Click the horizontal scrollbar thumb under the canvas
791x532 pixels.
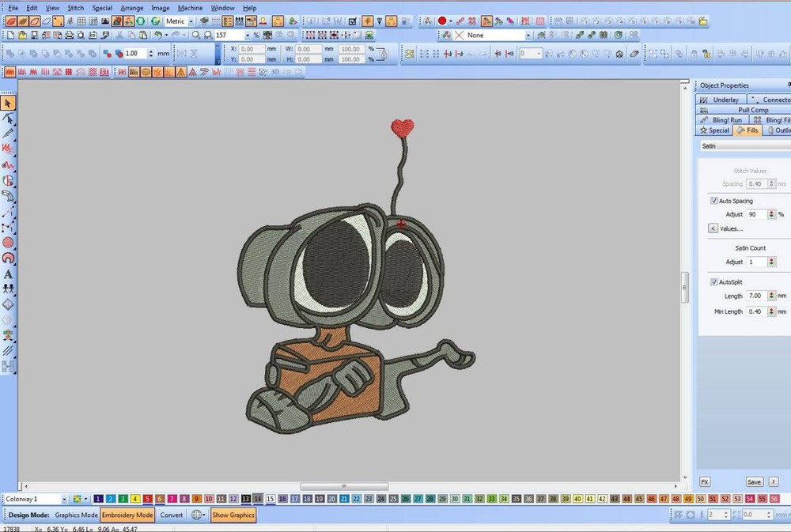[x=344, y=487]
